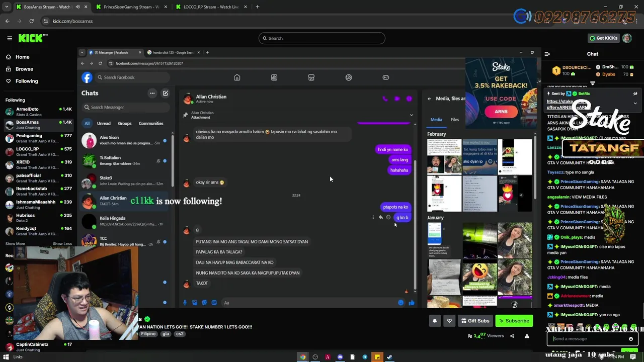This screenshot has width=644, height=362.
Task: Click the Kick logo
Action: tap(33, 38)
